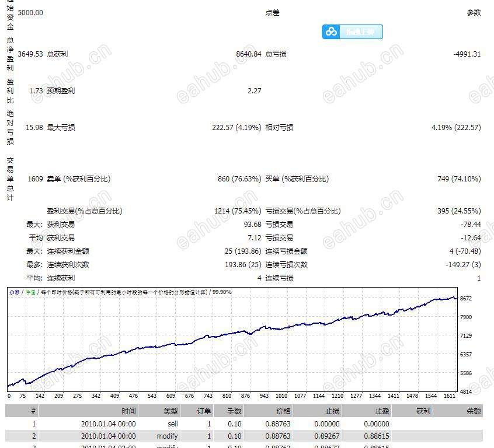Select profit factor value 1.73

[36, 90]
